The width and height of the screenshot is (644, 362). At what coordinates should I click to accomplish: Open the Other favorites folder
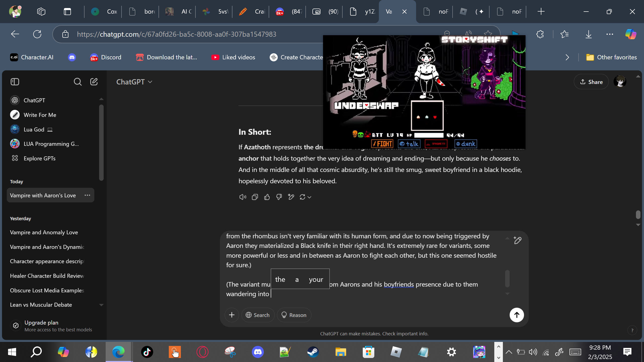tap(611, 57)
